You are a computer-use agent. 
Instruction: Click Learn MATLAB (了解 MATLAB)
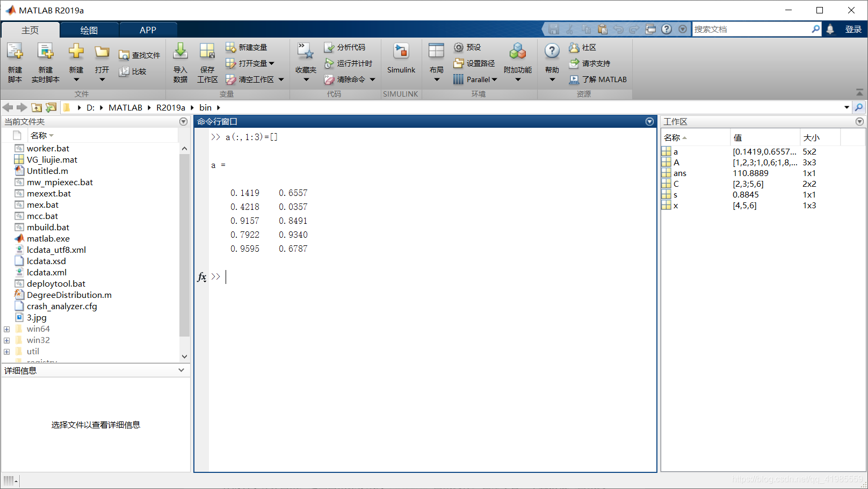point(598,79)
